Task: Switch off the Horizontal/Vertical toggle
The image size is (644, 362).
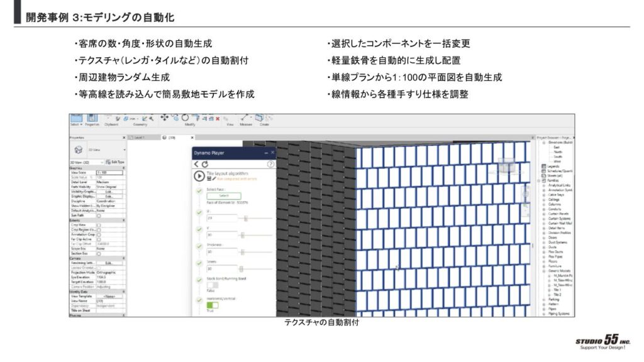Action: pos(213,305)
